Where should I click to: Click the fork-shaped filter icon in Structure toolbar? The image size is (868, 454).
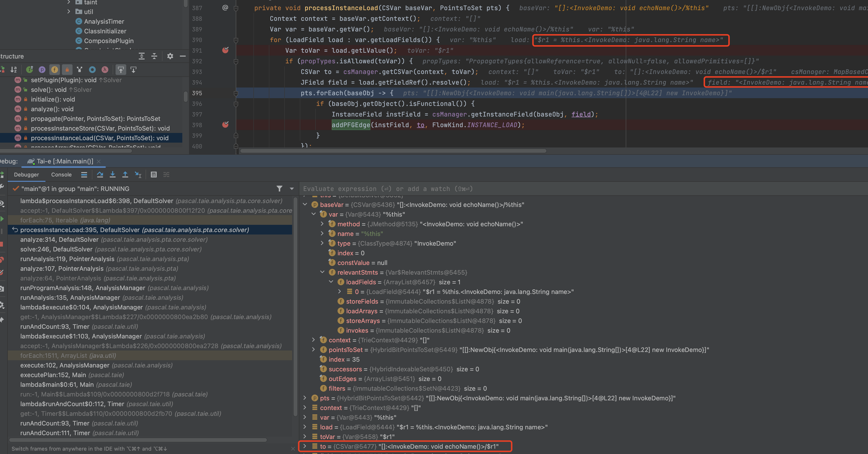80,70
